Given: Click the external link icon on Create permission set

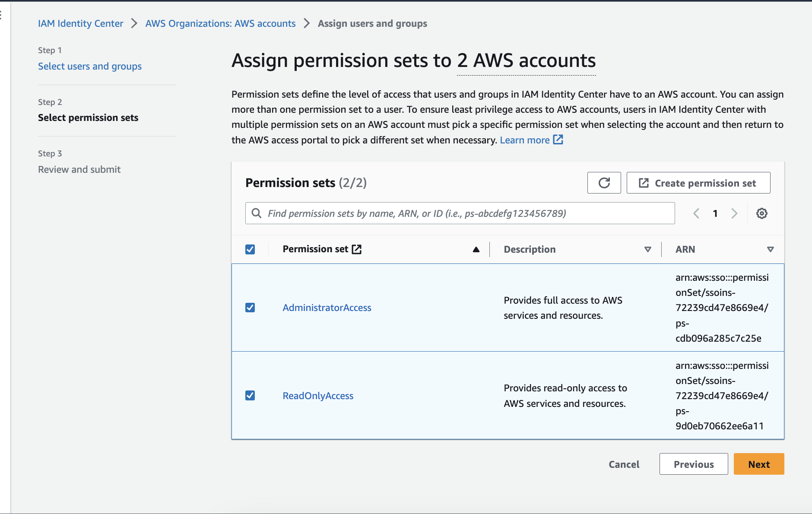Looking at the screenshot, I should [x=643, y=183].
